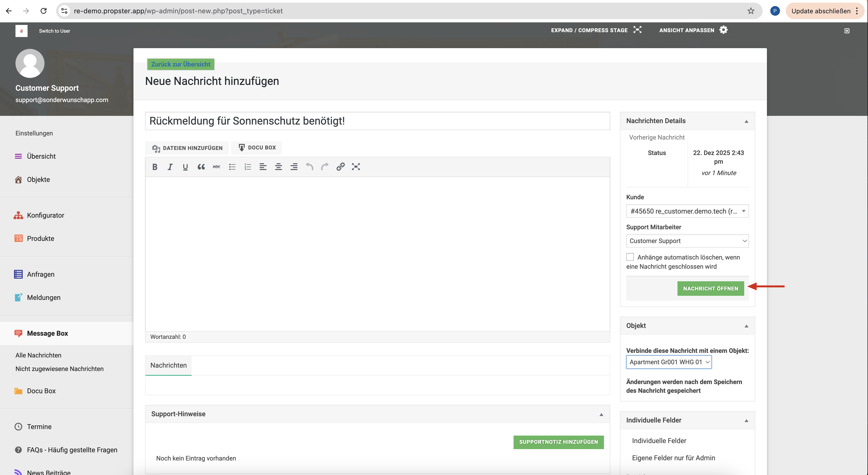The height and width of the screenshot is (475, 868).
Task: Open the Apartment Gr001 WHG 01 object dropdown
Action: [669, 362]
